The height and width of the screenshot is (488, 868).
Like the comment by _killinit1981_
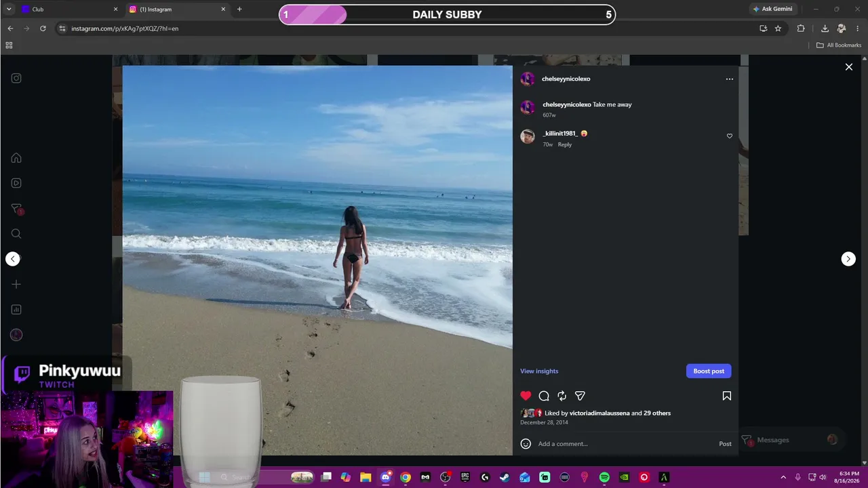point(730,136)
